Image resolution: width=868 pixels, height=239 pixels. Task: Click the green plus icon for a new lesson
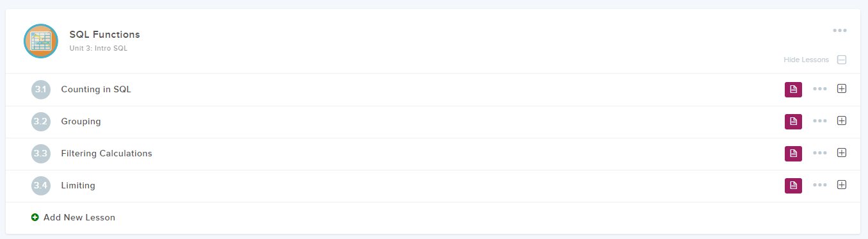(35, 217)
